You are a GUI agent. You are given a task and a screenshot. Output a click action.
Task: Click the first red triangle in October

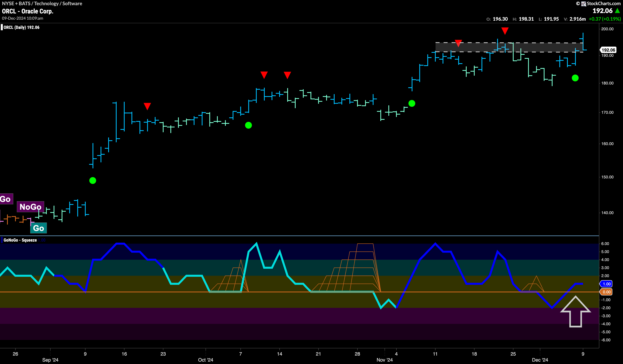[x=264, y=75]
